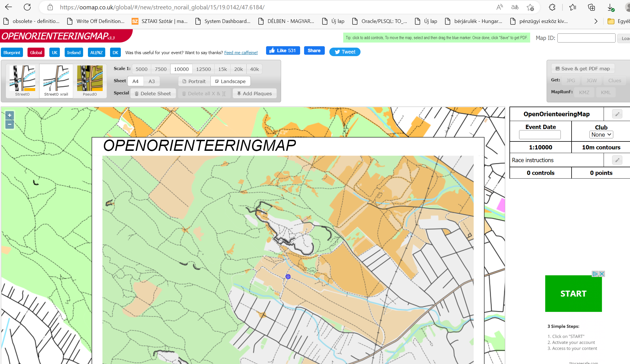The width and height of the screenshot is (630, 364).
Task: Expand hidden bookmarks chevron
Action: pyautogui.click(x=596, y=21)
